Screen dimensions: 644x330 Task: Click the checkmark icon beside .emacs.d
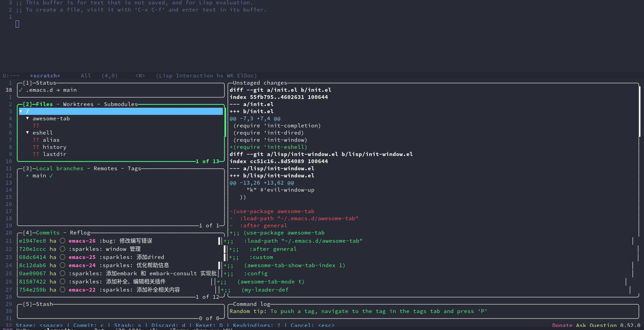pyautogui.click(x=21, y=90)
